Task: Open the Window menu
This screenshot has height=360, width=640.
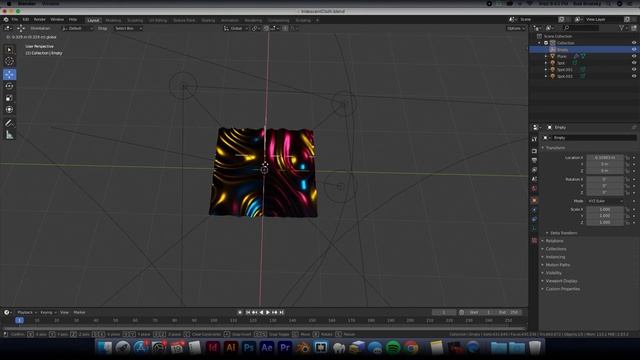Action: click(x=57, y=20)
